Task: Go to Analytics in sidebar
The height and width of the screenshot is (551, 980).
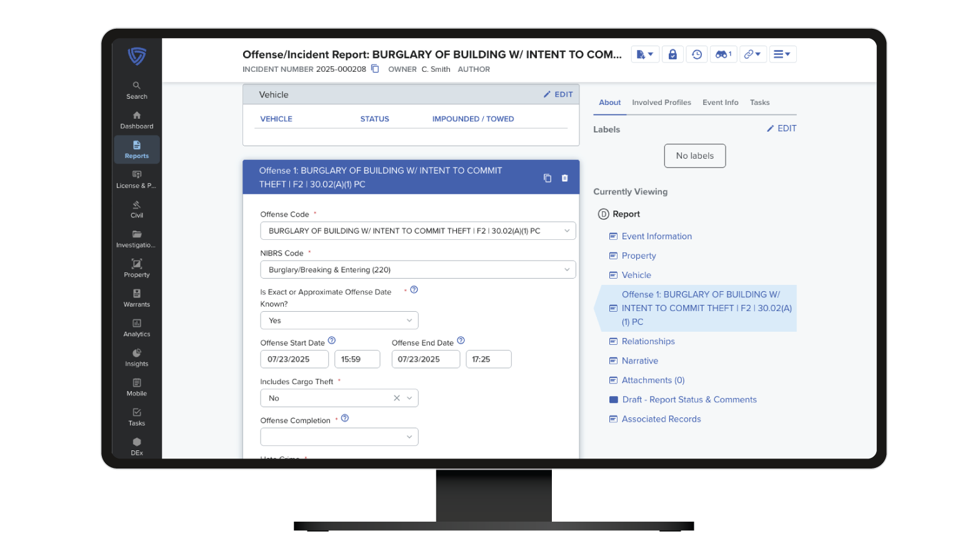Action: click(137, 327)
